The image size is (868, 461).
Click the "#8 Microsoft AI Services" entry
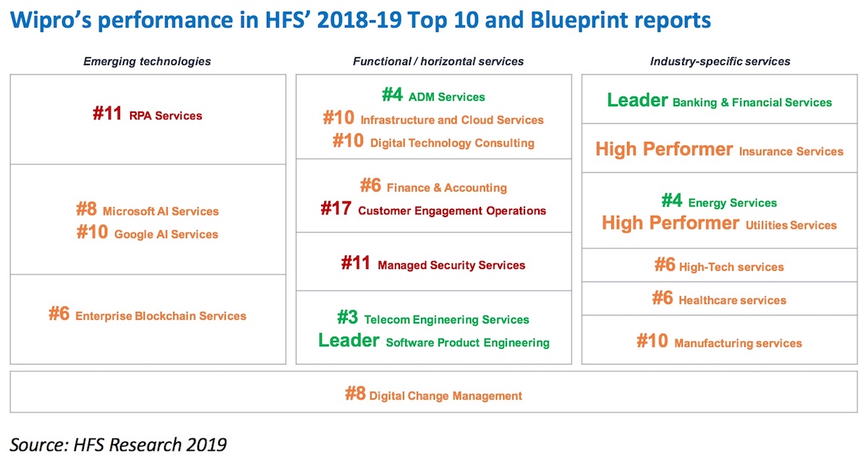(x=148, y=211)
